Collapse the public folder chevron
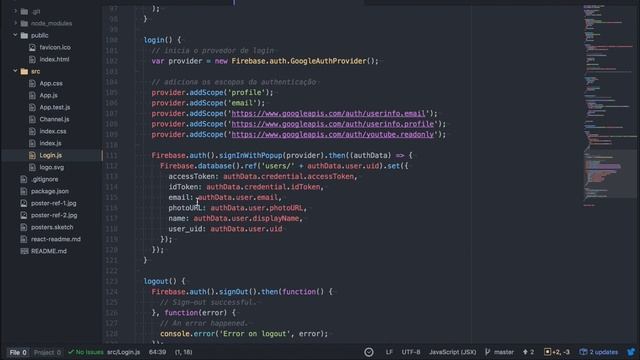 pyautogui.click(x=16, y=36)
